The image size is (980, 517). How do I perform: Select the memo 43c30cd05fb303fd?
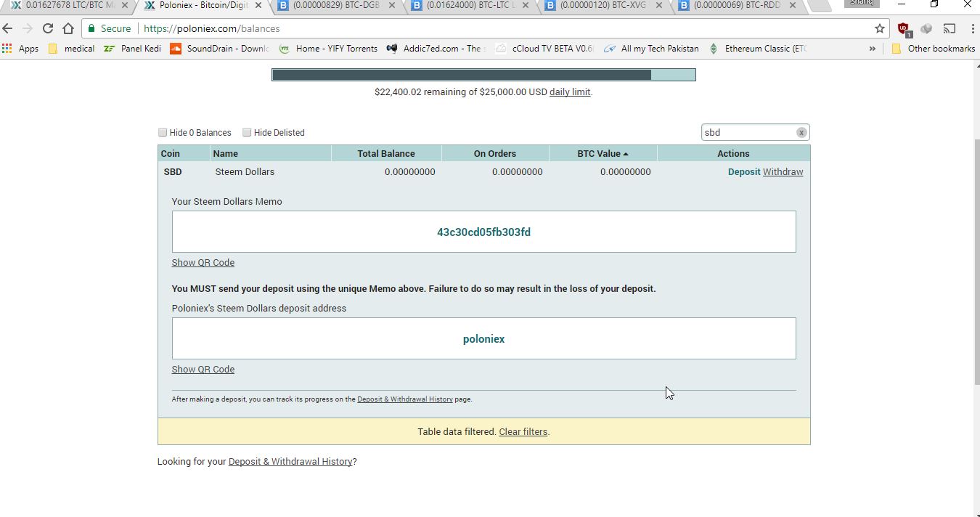click(x=483, y=232)
